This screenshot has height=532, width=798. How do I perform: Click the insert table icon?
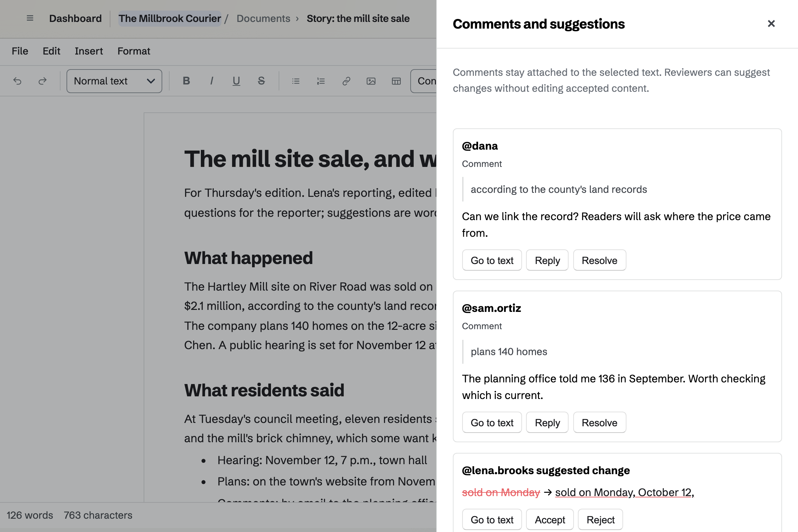point(396,81)
